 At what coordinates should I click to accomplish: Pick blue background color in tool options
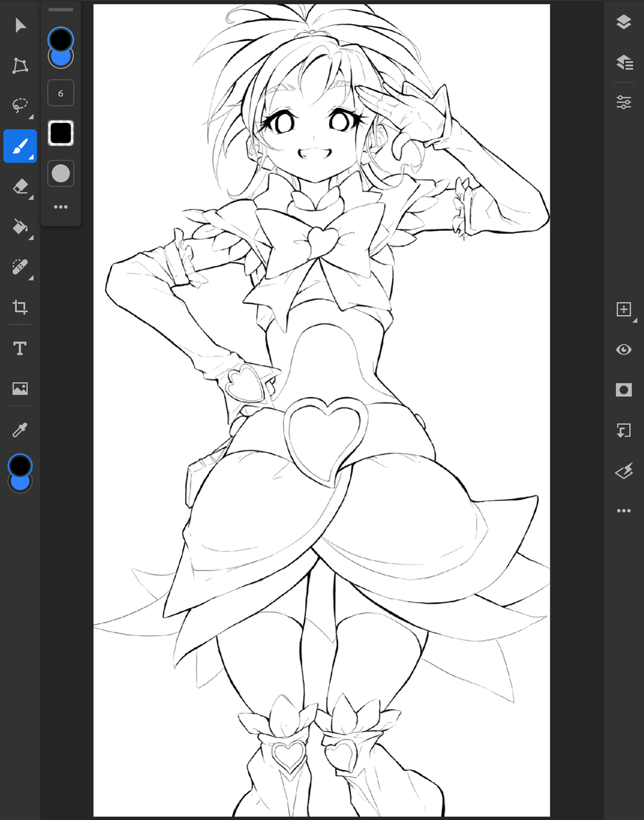(61, 59)
